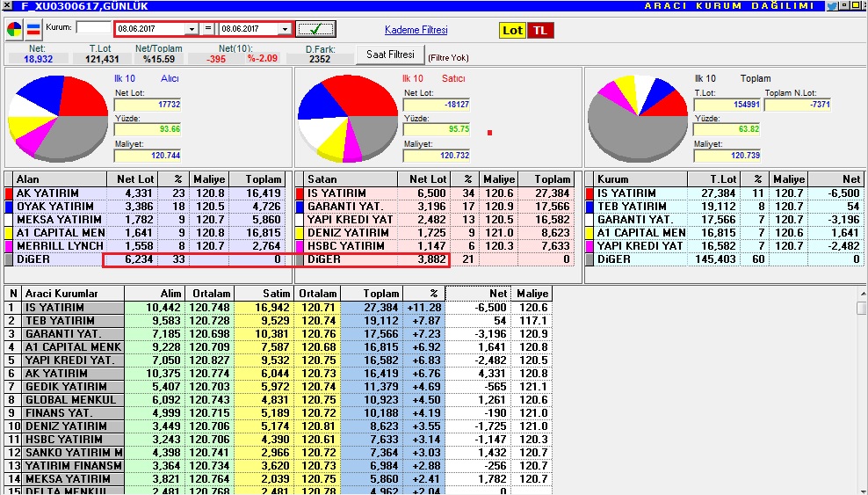Viewport: 868px width, 495px height.
Task: Click red swatch beside AK YATIRIM
Action: [x=8, y=193]
